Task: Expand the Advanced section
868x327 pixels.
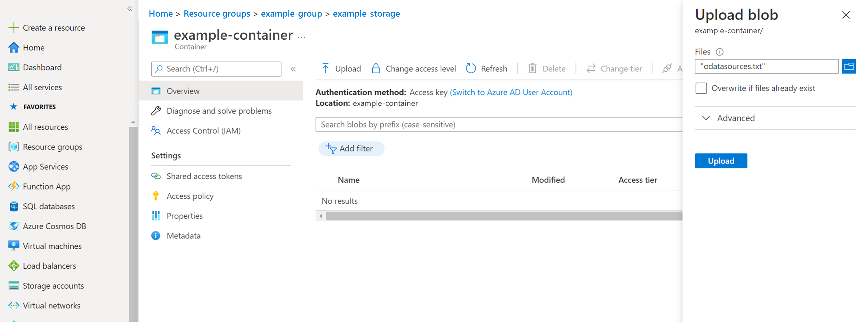Action: 775,118
